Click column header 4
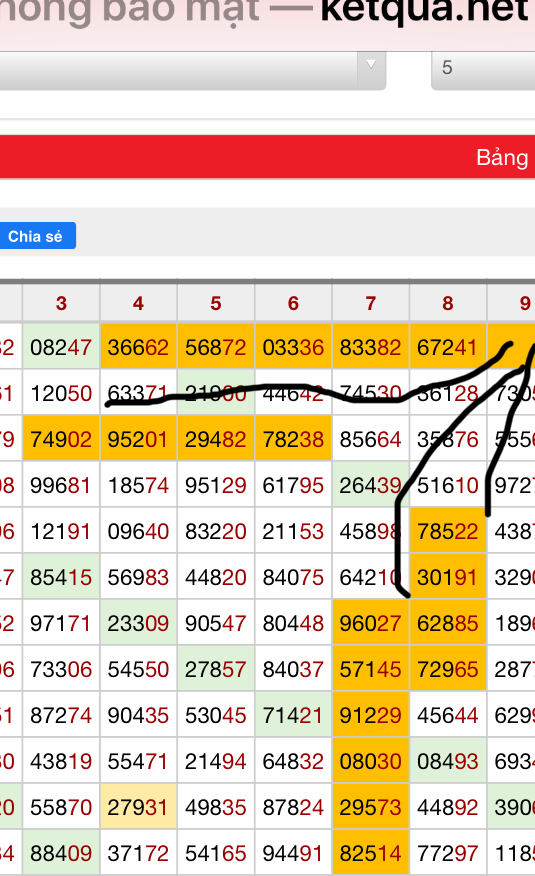This screenshot has height=876, width=535. [138, 303]
